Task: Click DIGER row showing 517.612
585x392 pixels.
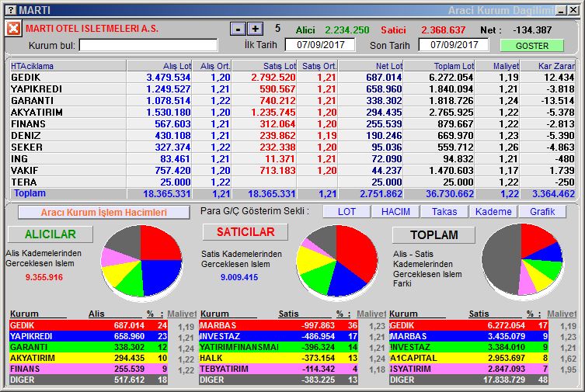Action: (x=89, y=380)
